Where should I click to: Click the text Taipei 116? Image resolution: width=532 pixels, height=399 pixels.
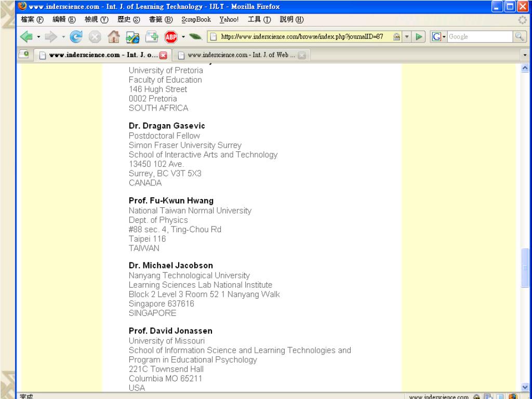click(x=147, y=239)
